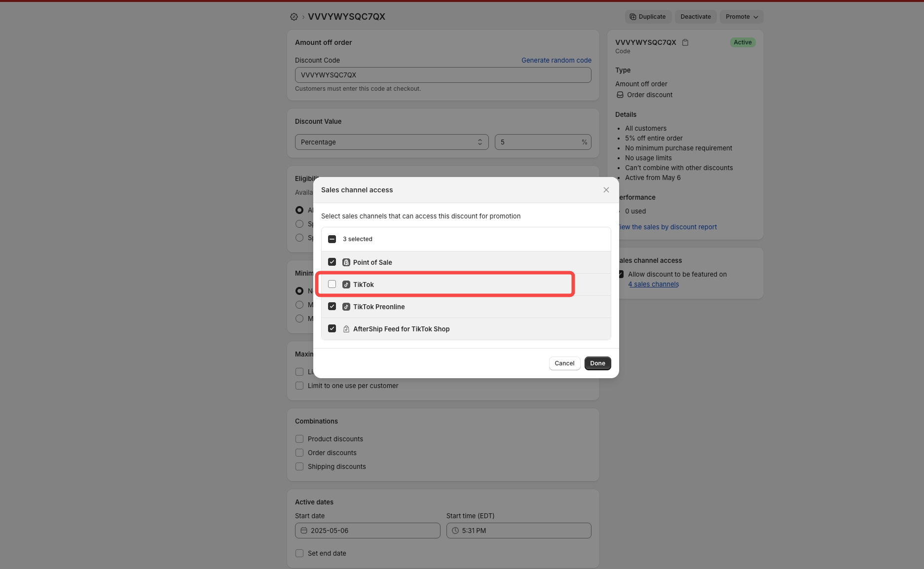Click the AfterShip Feed bag icon
This screenshot has height=569, width=924.
point(346,329)
